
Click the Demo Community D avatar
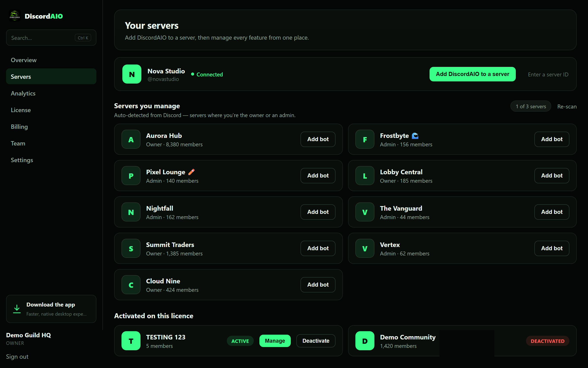coord(365,341)
